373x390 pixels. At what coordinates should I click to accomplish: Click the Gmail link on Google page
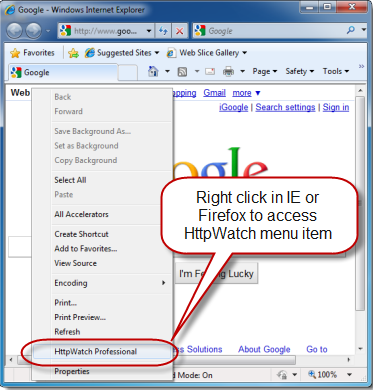[214, 93]
